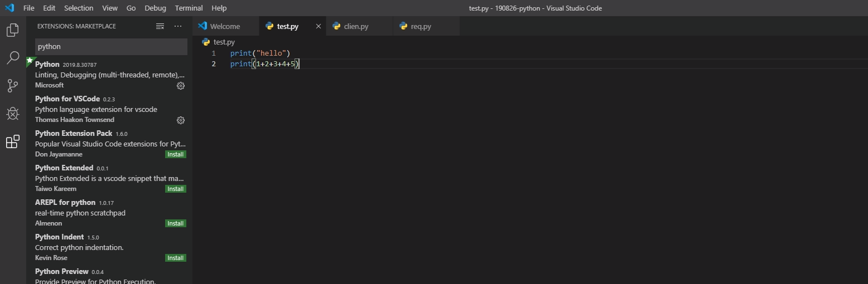Place cursor in print("hello") line
The image size is (868, 284).
pos(260,53)
